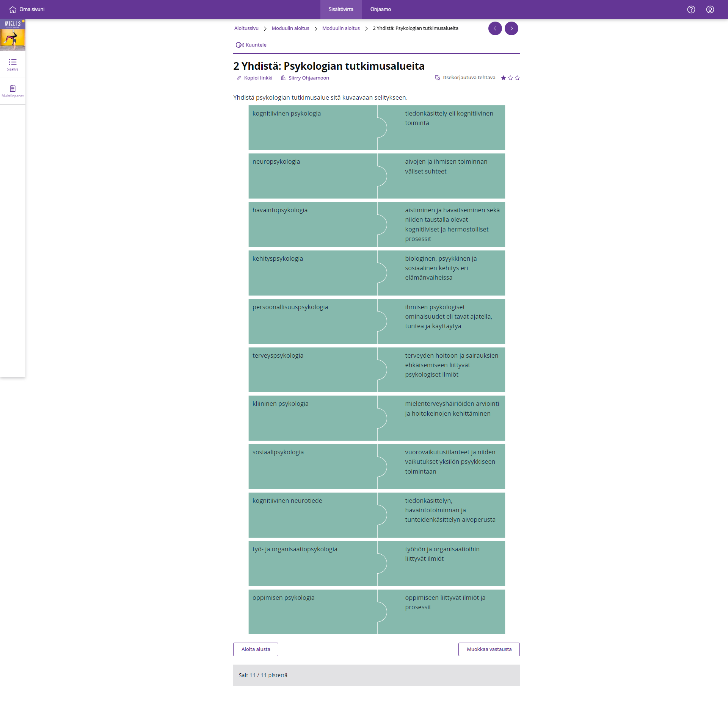Switch to the Sisältövirta tab

[340, 9]
